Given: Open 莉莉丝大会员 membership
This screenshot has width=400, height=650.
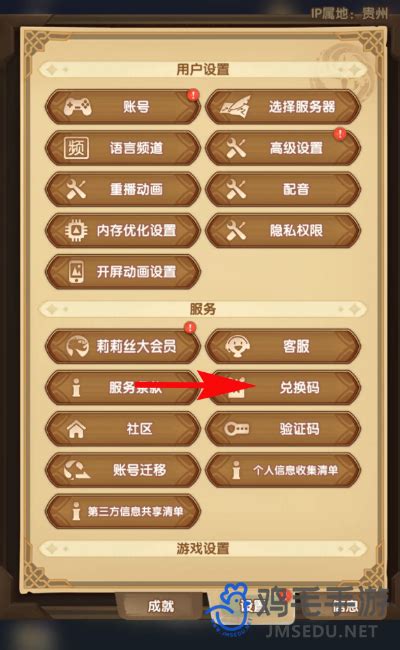Looking at the screenshot, I should tap(123, 346).
